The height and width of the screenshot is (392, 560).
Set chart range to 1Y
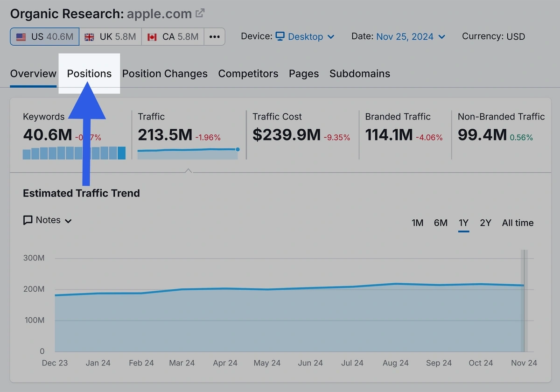tap(463, 223)
